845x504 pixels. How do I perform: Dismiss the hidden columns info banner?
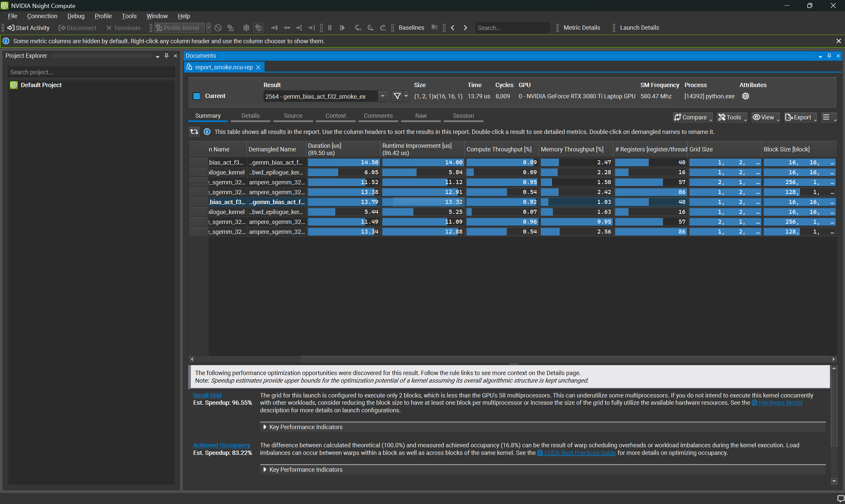tap(838, 41)
